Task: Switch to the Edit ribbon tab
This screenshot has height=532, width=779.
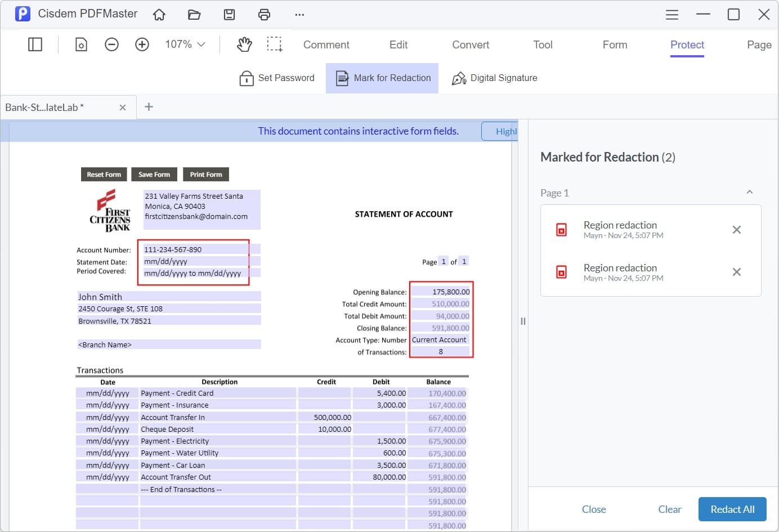Action: point(398,44)
